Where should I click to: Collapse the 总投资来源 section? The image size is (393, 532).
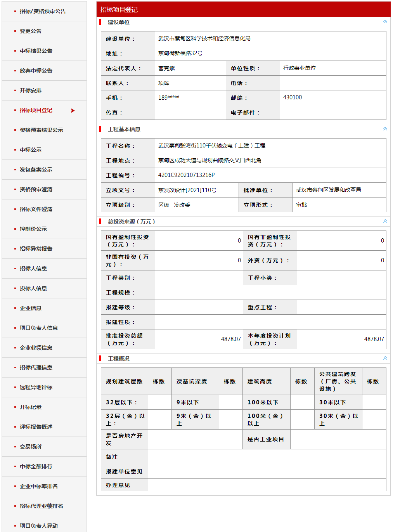point(385,221)
